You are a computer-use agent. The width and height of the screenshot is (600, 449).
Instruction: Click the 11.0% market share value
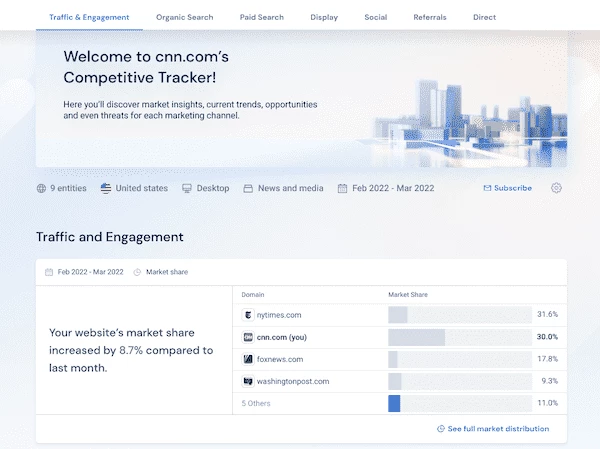pyautogui.click(x=548, y=403)
